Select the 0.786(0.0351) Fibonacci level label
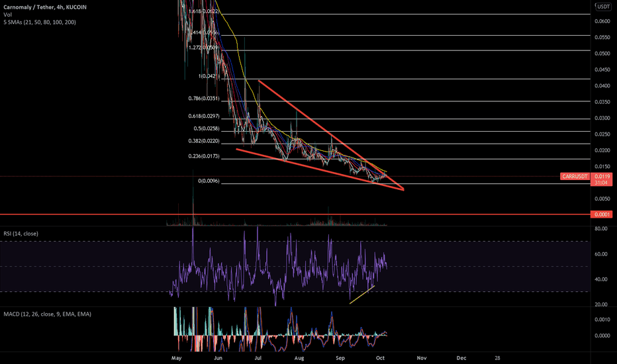 [x=204, y=99]
